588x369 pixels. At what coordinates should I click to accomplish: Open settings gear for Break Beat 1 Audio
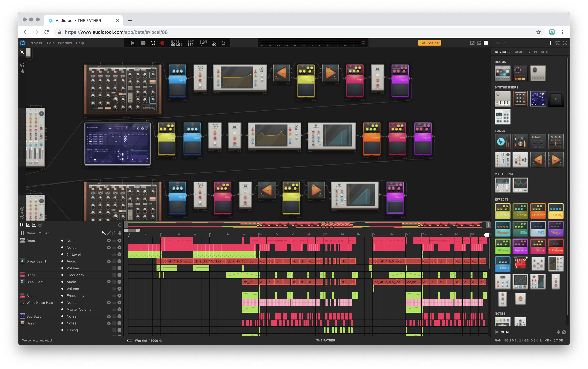pos(109,261)
